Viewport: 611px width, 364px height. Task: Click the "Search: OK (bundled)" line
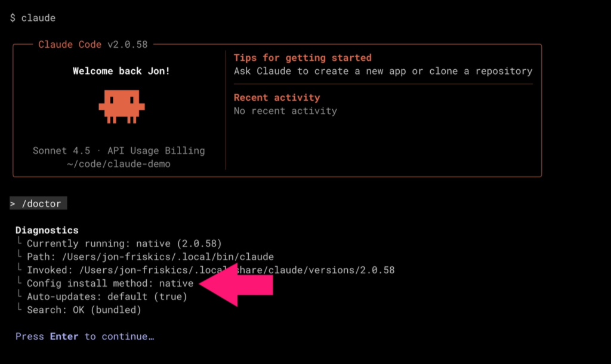[x=84, y=310]
